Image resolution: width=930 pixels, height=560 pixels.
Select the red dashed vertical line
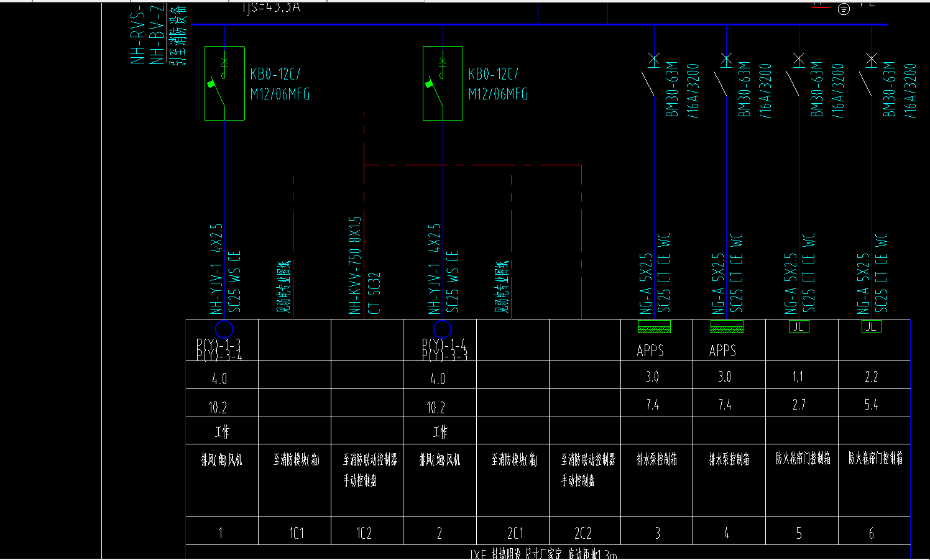[x=512, y=247]
